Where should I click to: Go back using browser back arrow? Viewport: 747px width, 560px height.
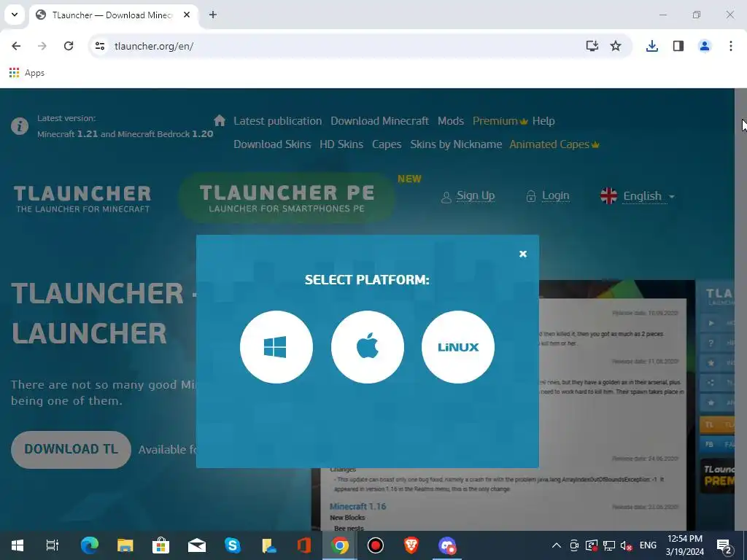point(16,46)
